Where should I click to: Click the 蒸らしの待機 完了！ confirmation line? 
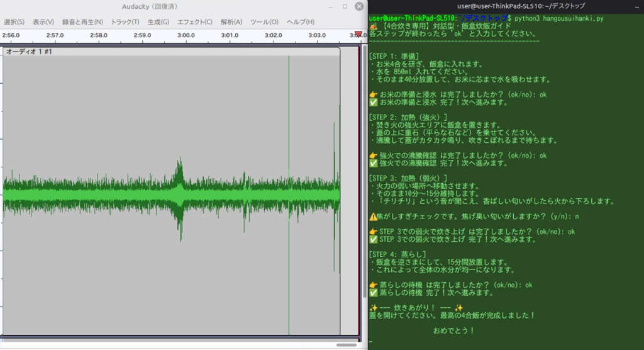click(x=431, y=293)
